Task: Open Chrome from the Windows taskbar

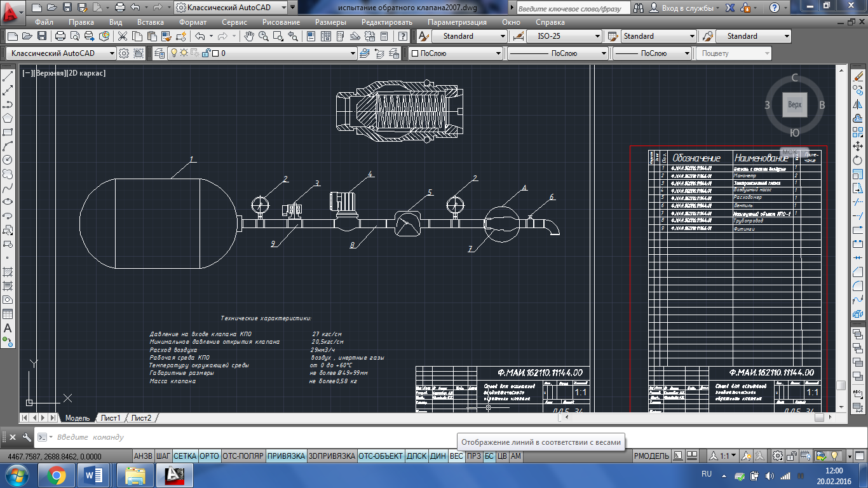Action: coord(56,475)
